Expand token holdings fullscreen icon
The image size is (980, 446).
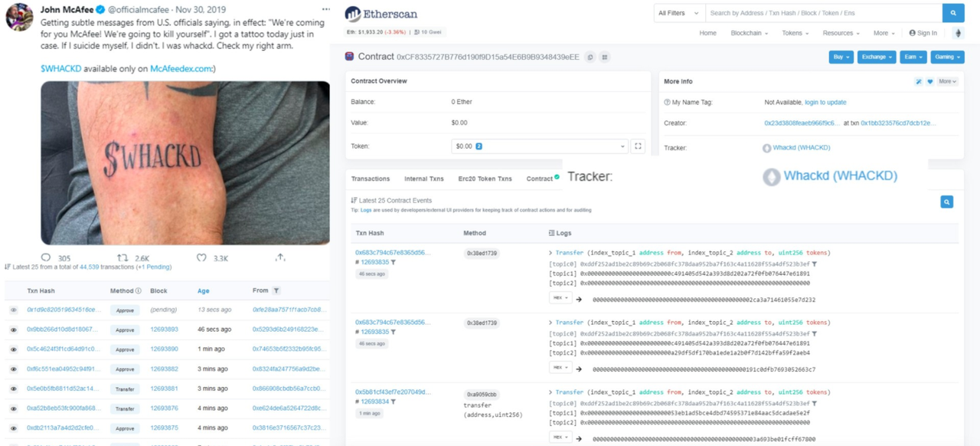638,146
